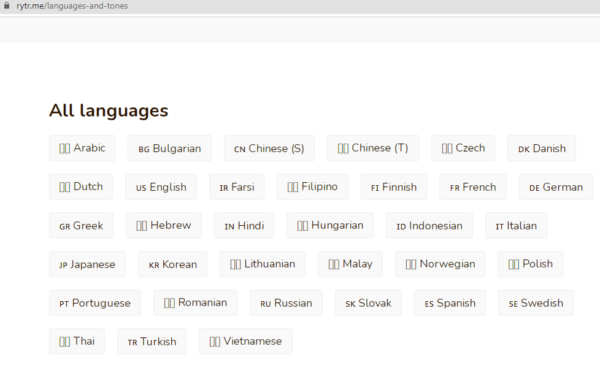Select the rytr.me URL in address bar
This screenshot has width=600, height=376.
point(72,6)
